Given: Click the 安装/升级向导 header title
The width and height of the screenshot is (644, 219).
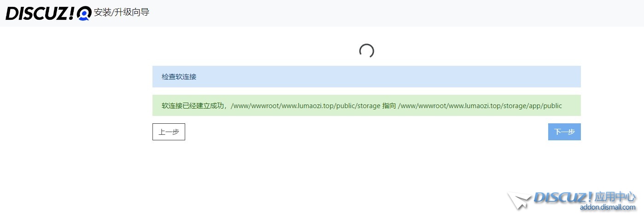Looking at the screenshot, I should (122, 12).
